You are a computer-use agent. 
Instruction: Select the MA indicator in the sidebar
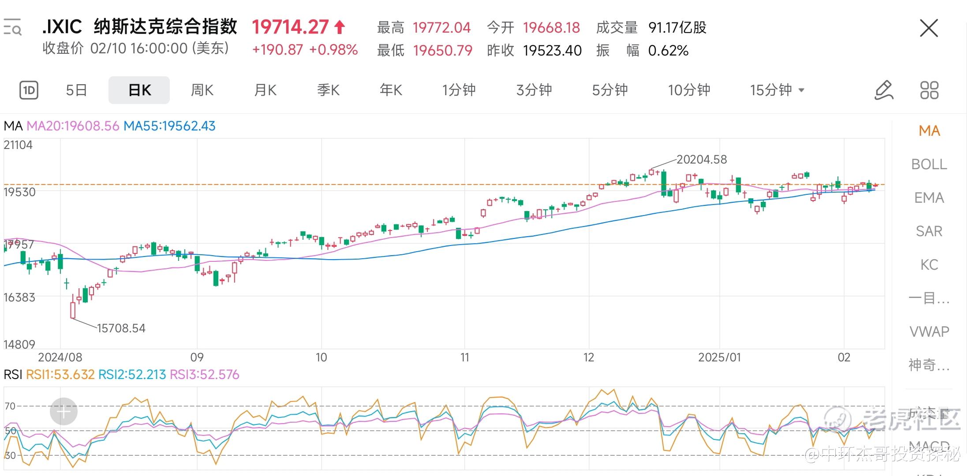[929, 131]
